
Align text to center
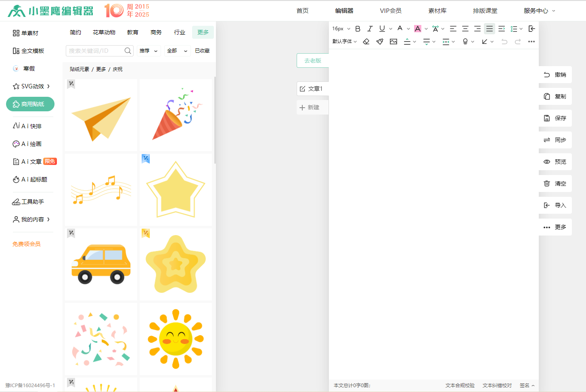(465, 29)
